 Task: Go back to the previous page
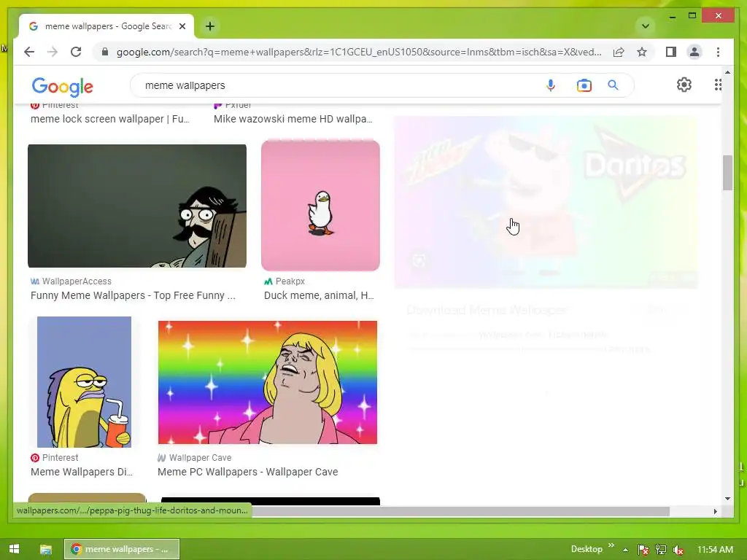tap(29, 52)
